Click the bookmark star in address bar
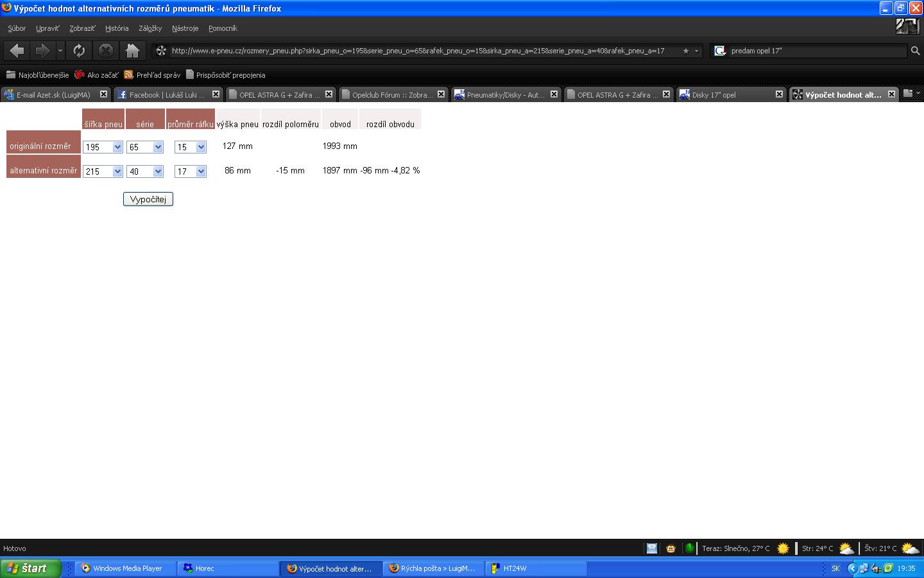 [685, 51]
